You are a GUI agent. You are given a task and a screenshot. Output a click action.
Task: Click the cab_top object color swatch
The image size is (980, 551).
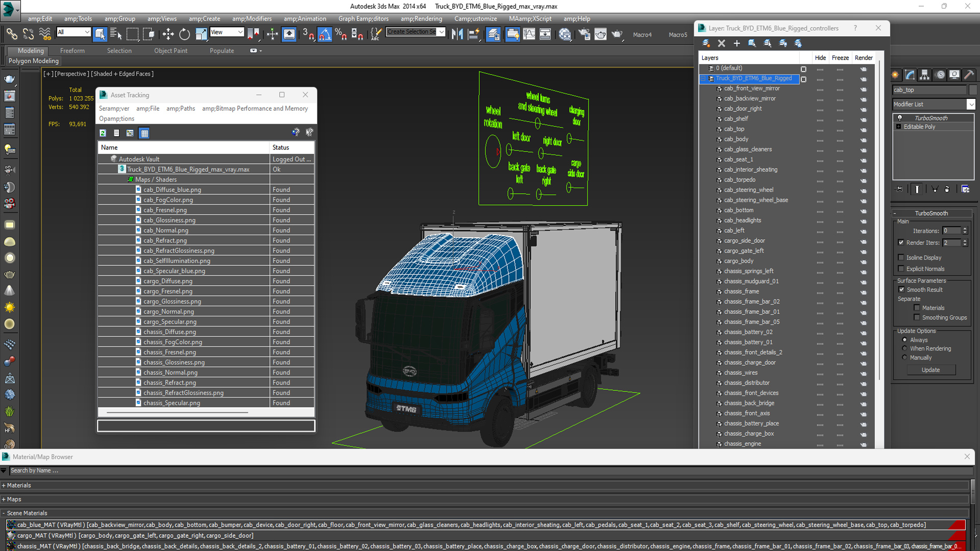click(x=972, y=90)
